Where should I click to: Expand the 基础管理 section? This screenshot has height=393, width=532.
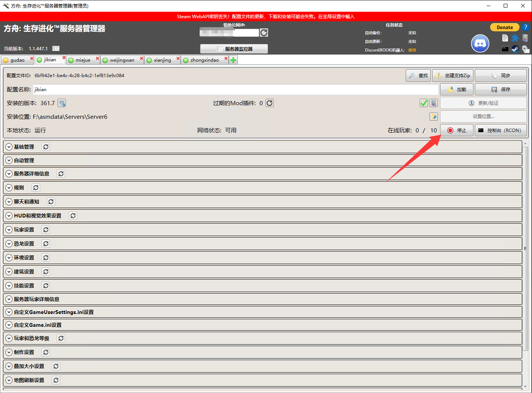click(x=9, y=147)
